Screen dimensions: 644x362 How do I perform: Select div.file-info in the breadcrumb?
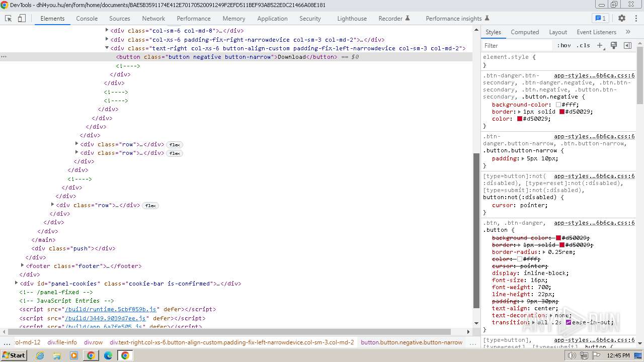click(x=62, y=342)
